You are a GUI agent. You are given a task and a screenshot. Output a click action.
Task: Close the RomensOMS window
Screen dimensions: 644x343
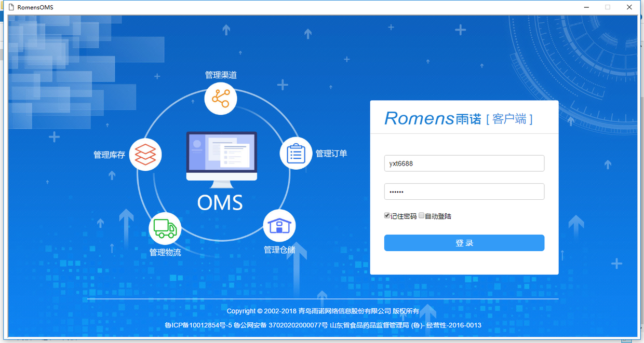click(629, 7)
